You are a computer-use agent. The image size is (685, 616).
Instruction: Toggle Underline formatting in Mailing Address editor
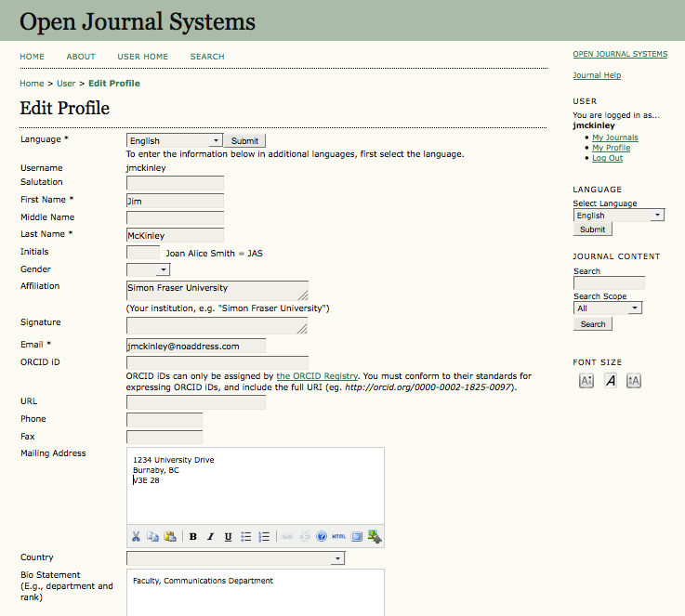228,536
